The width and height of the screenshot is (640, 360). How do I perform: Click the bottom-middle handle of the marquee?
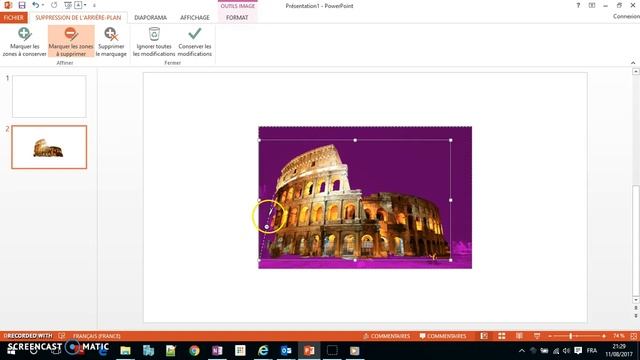(x=355, y=260)
